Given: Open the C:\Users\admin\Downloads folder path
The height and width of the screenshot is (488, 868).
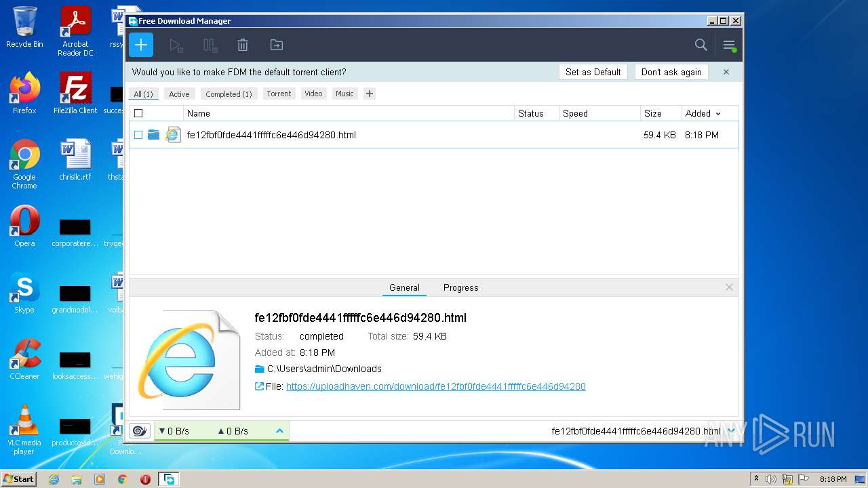Looking at the screenshot, I should pyautogui.click(x=324, y=369).
